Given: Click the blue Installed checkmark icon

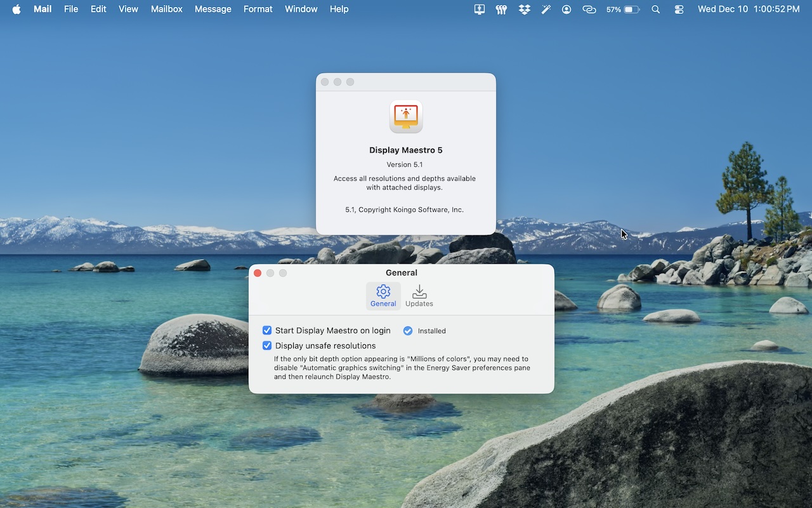Looking at the screenshot, I should point(408,331).
